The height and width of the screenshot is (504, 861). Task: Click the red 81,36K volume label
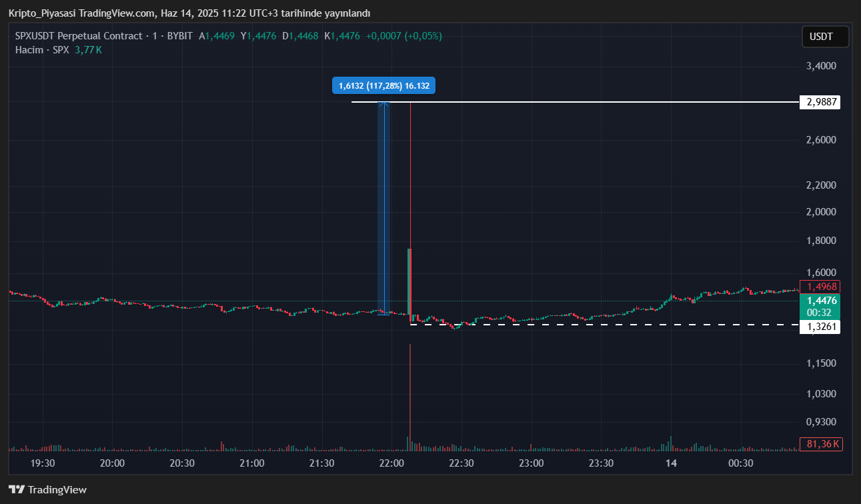coord(820,444)
